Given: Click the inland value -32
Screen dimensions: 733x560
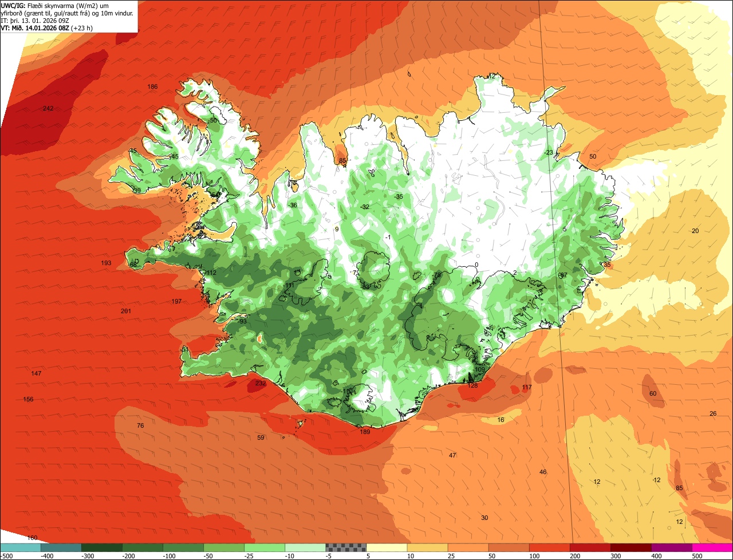Looking at the screenshot, I should tap(365, 207).
